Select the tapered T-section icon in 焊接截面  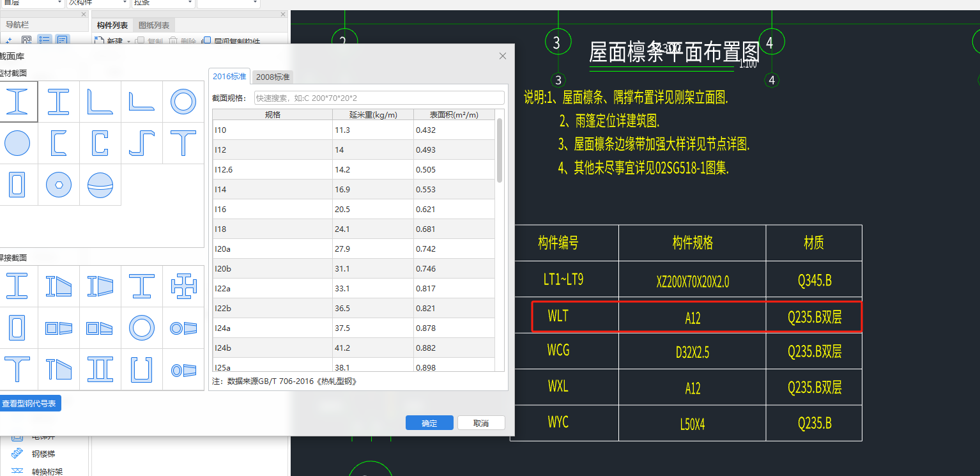click(x=58, y=369)
